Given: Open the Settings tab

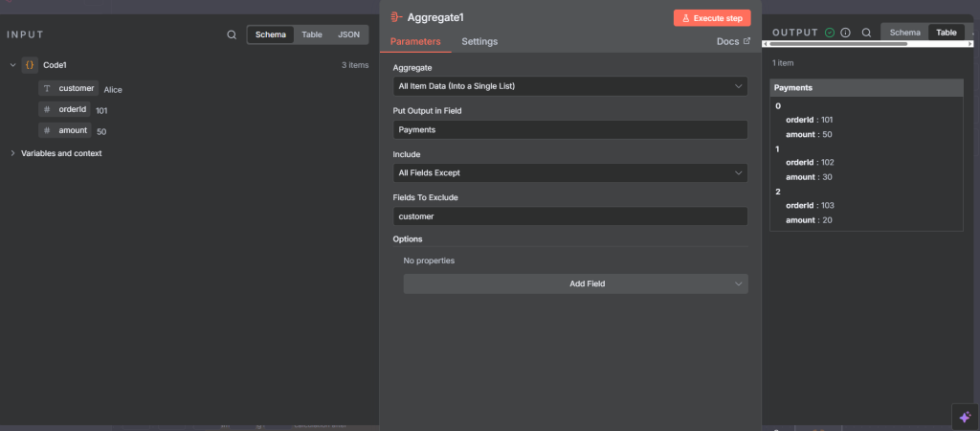Looking at the screenshot, I should [x=479, y=42].
